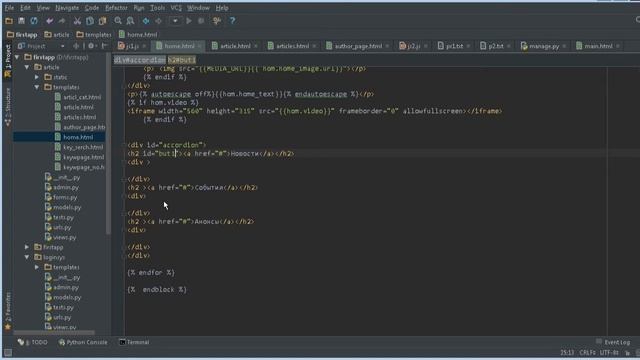Click the Project tree vertical scrollbar
Image resolution: width=640 pixels, height=360 pixels.
[108, 143]
